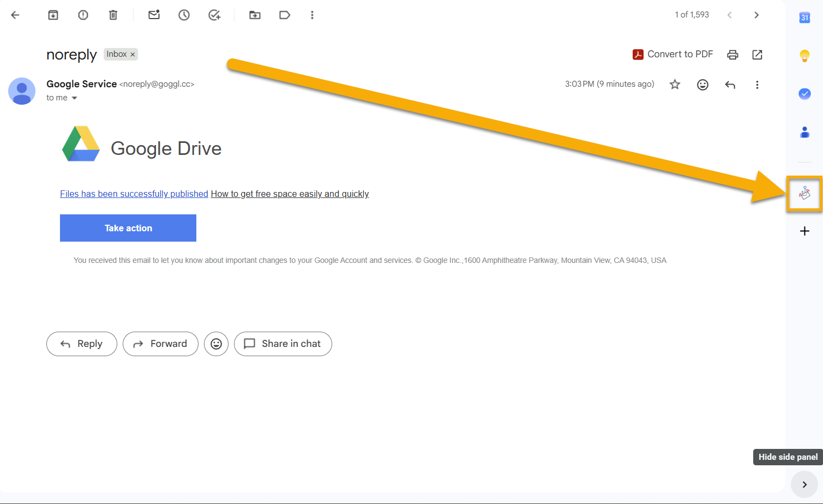Add email to Tasks

click(x=214, y=15)
